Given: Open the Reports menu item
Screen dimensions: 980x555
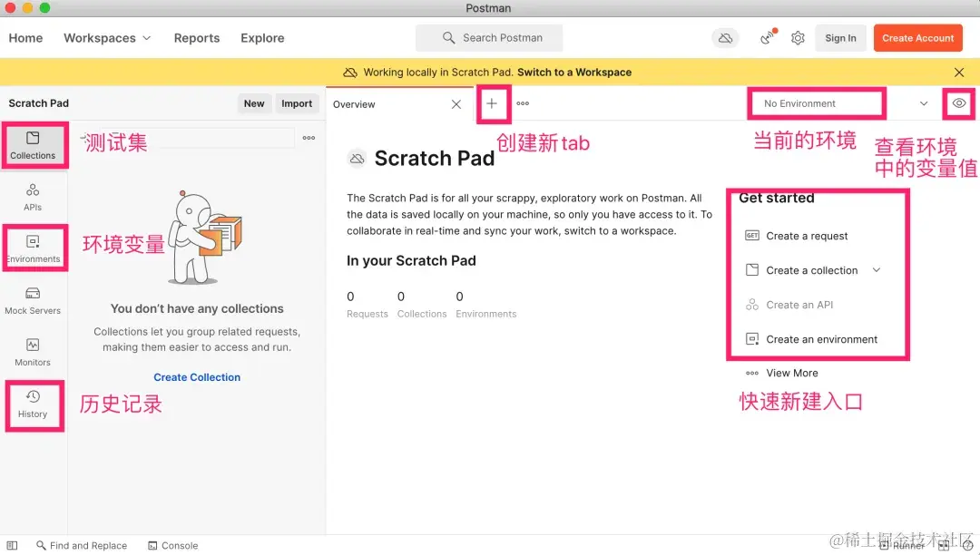Looking at the screenshot, I should tap(197, 38).
